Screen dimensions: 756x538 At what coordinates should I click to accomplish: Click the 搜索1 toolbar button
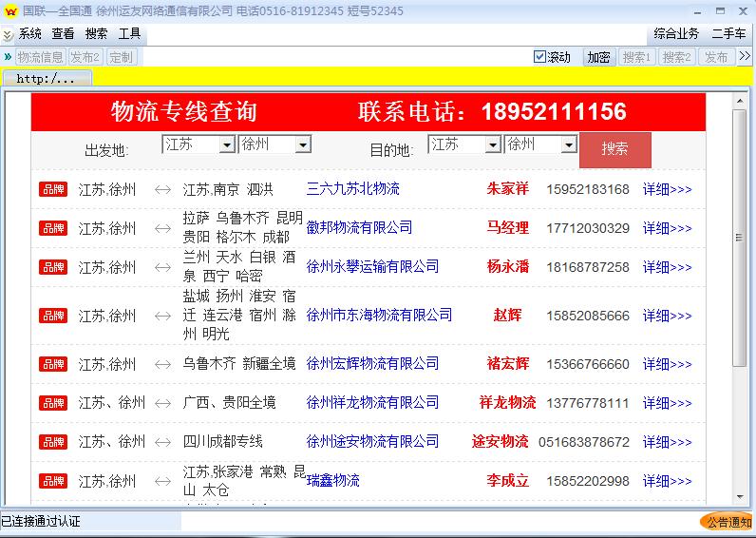(x=637, y=57)
